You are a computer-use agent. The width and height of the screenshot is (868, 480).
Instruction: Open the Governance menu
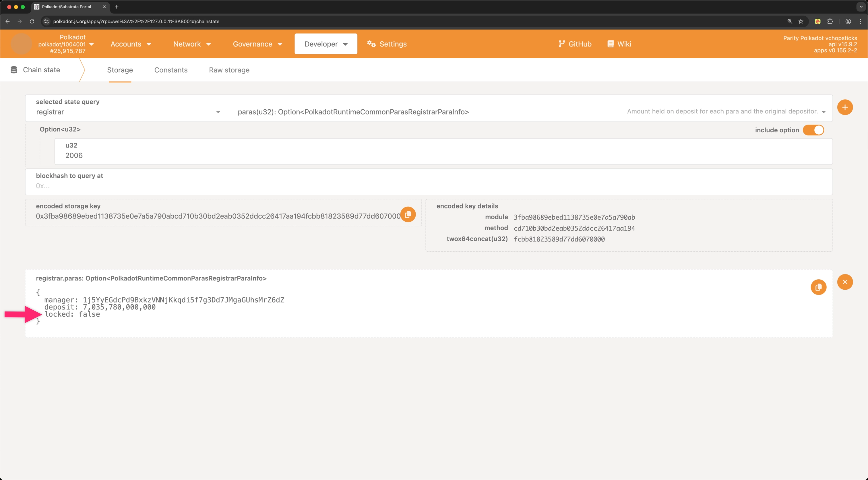257,44
